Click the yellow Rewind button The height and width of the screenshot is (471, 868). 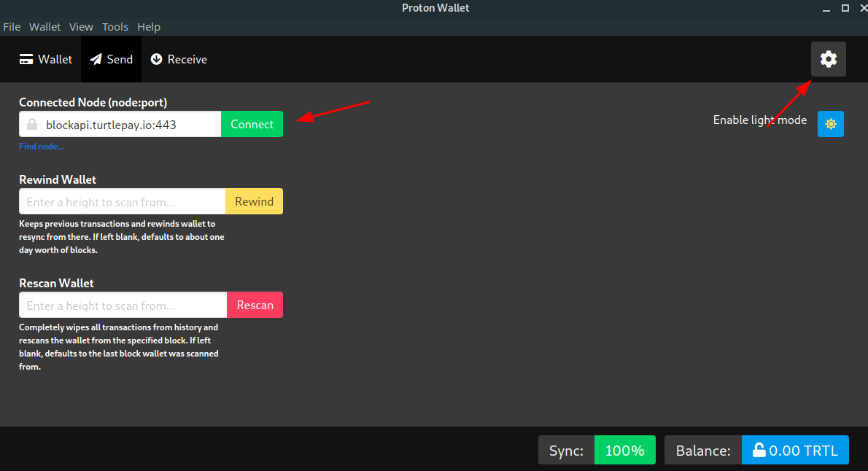pos(254,201)
